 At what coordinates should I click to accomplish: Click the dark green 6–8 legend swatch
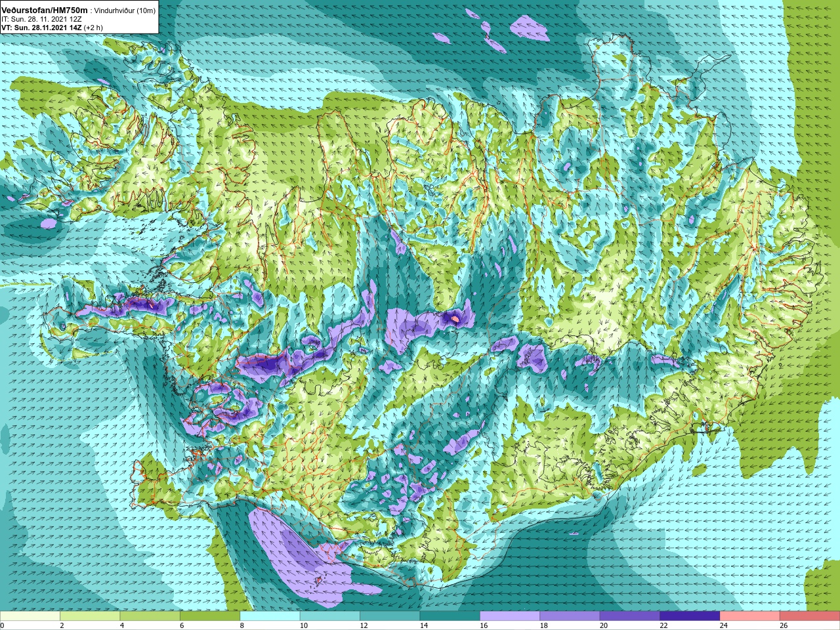[x=210, y=616]
